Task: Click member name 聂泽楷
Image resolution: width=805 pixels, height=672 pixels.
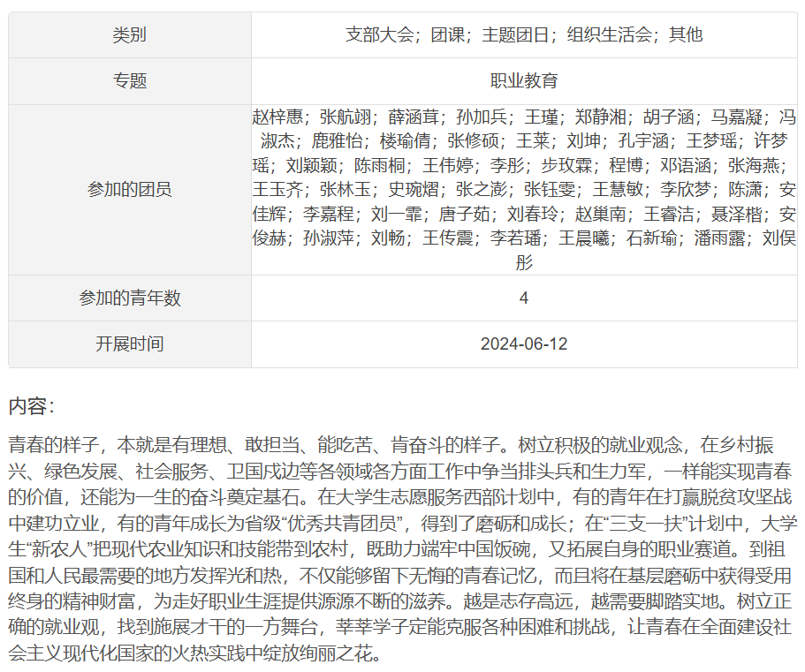Action: point(736,214)
